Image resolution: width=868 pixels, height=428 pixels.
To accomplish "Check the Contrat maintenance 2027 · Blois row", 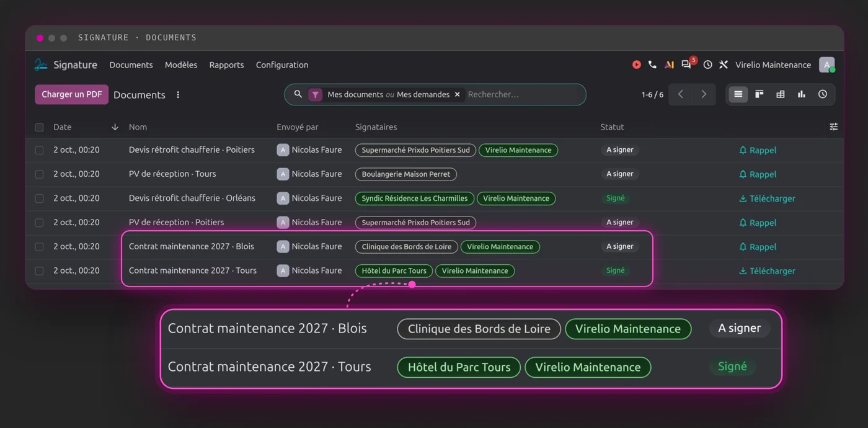I will 39,247.
